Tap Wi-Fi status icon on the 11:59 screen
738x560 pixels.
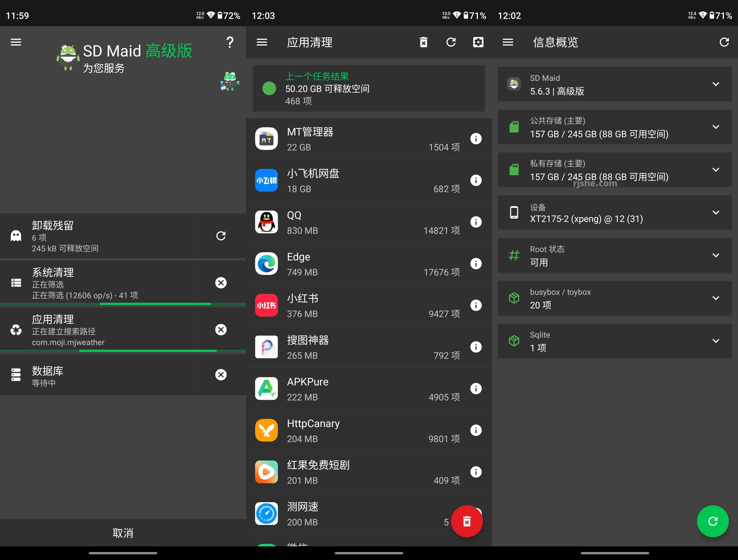pyautogui.click(x=210, y=15)
